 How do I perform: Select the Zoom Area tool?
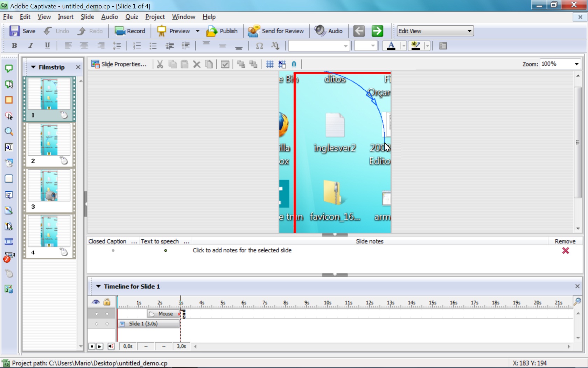pos(9,131)
